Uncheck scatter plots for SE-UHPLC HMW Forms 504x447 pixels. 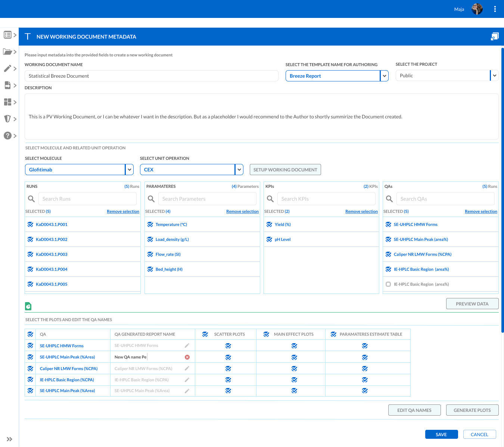[x=228, y=346]
